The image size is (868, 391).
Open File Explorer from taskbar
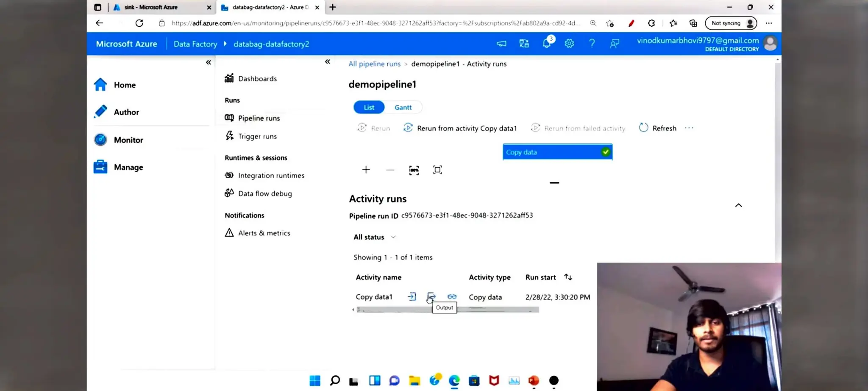click(x=414, y=380)
